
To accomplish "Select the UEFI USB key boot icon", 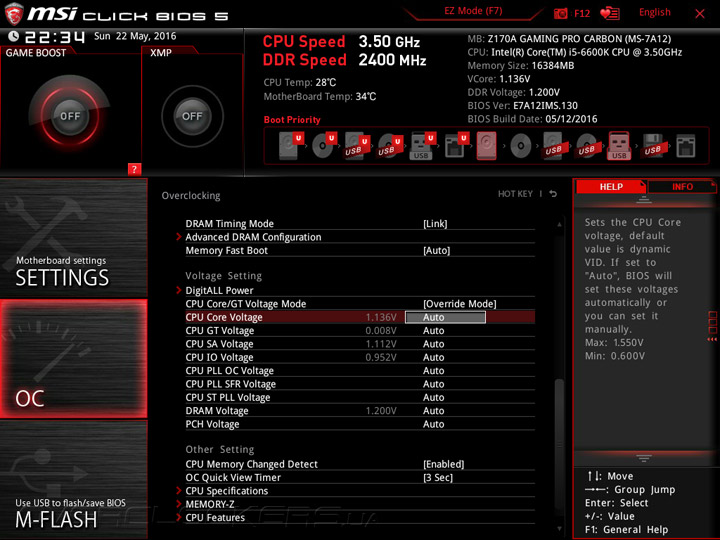I will coord(422,146).
